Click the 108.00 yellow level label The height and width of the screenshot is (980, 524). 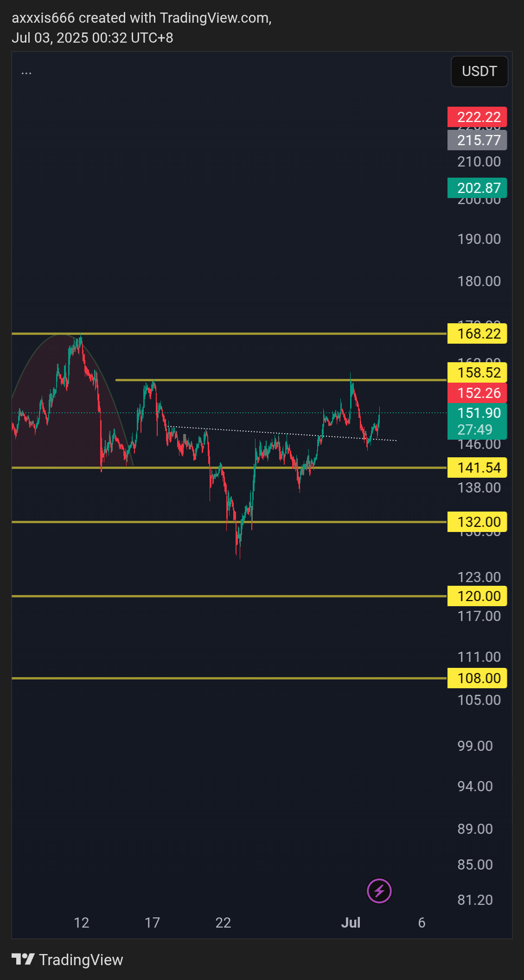477,678
